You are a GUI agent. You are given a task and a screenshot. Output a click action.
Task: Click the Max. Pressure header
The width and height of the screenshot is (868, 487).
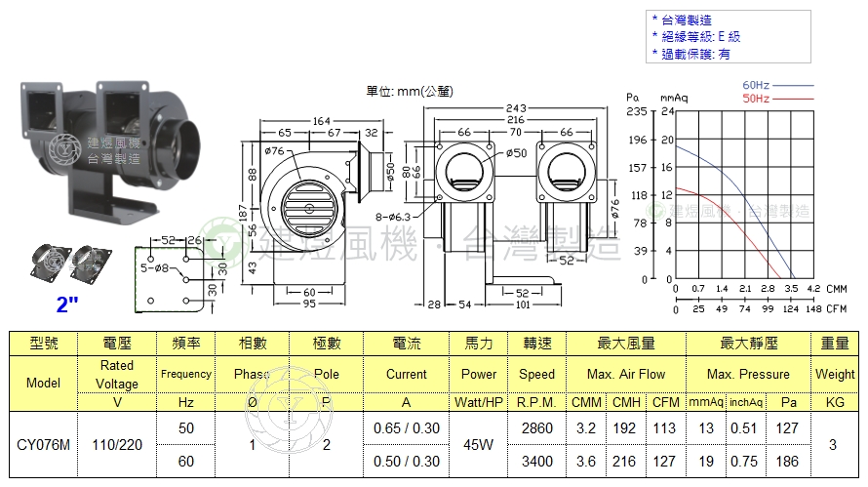[748, 375]
